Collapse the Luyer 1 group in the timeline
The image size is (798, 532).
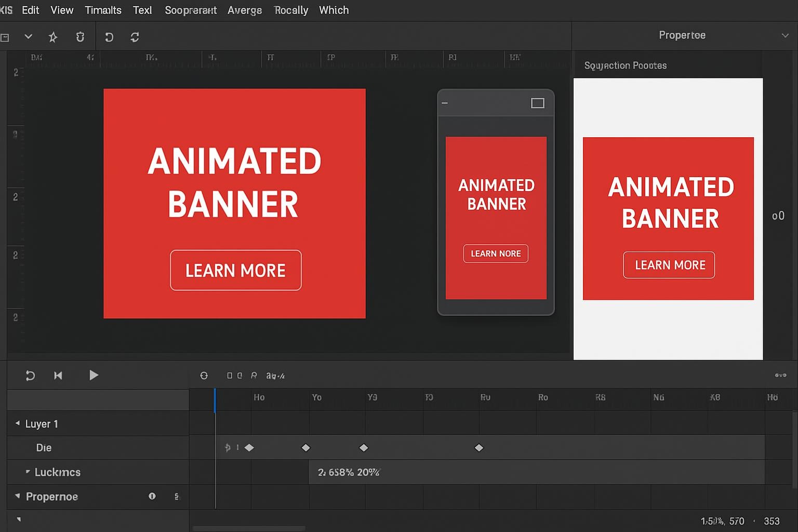point(17,423)
